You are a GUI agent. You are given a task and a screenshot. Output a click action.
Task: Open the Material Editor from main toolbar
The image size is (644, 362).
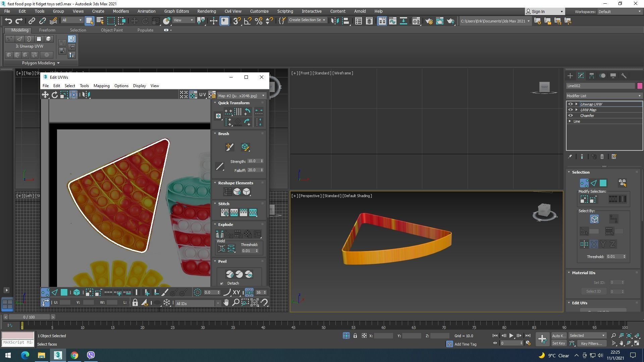coord(416,21)
